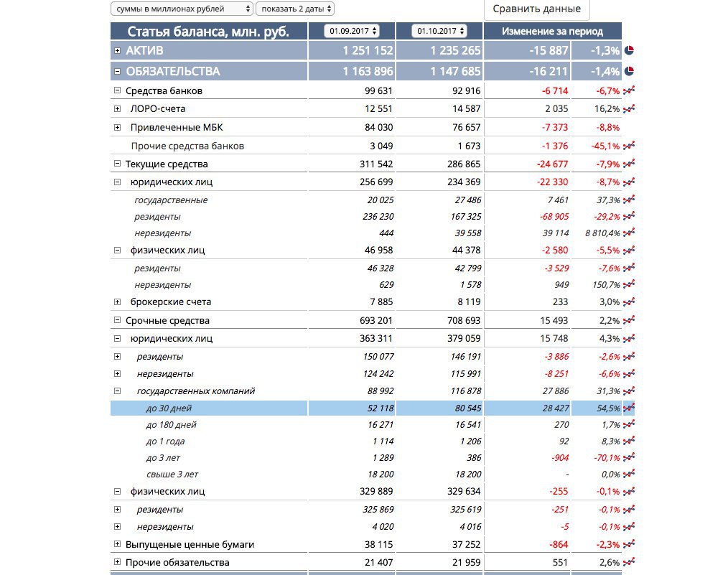Viewport: 728px width, 575px height.
Task: Select the до 30 дней row label
Action: 169,408
